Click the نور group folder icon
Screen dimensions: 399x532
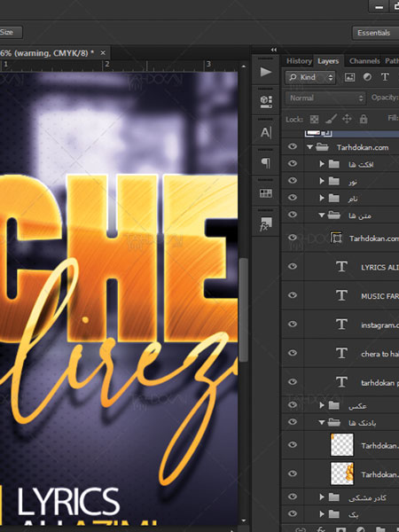coord(334,181)
